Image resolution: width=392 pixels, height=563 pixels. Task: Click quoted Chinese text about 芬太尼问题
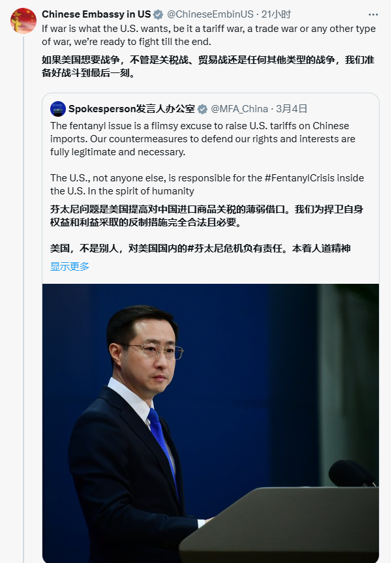pyautogui.click(x=207, y=216)
